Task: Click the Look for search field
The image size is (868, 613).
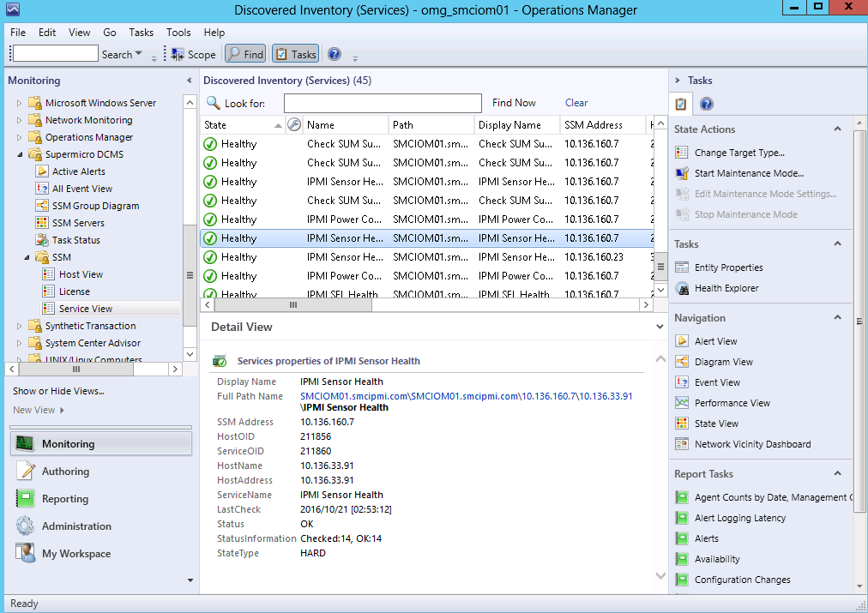Action: pos(383,104)
